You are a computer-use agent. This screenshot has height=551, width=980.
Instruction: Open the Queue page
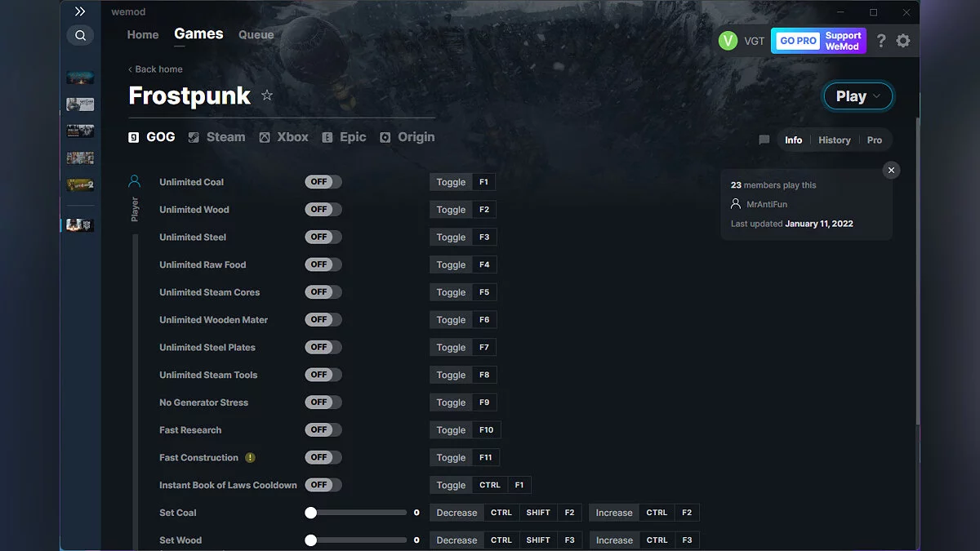(256, 34)
